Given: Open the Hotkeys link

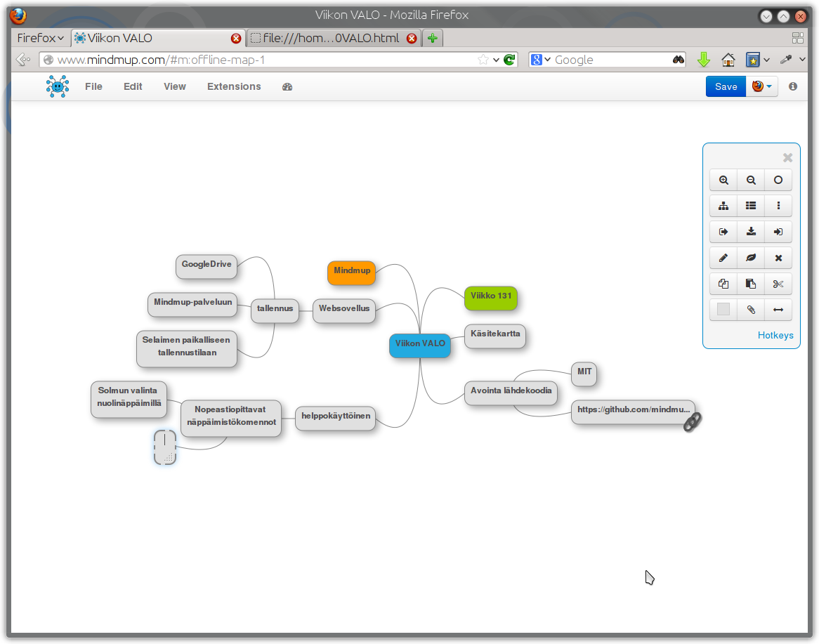Looking at the screenshot, I should [x=775, y=335].
